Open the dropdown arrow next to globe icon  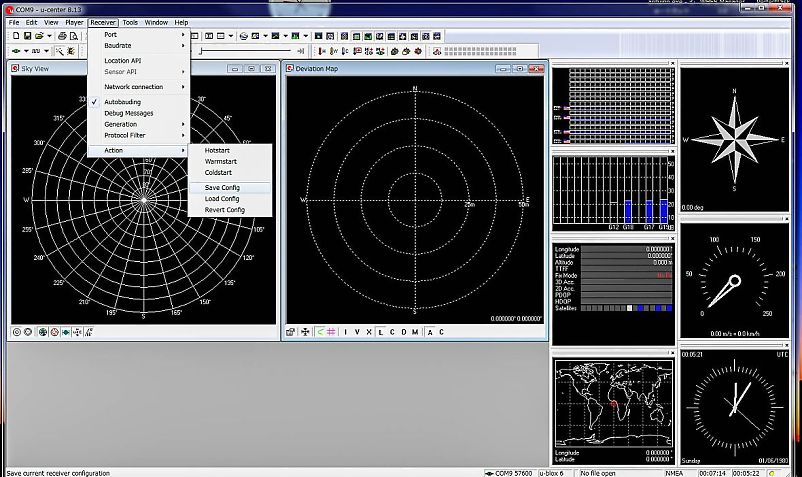pyautogui.click(x=265, y=36)
